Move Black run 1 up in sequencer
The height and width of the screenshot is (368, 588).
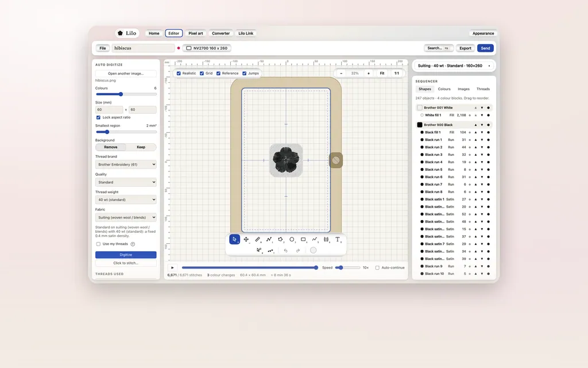point(475,140)
